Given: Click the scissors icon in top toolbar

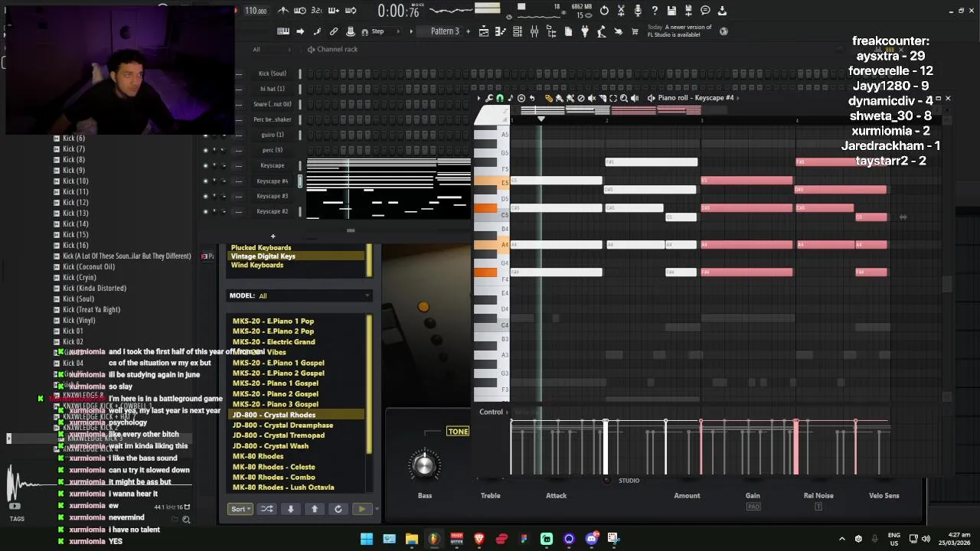Looking at the screenshot, I should [622, 11].
